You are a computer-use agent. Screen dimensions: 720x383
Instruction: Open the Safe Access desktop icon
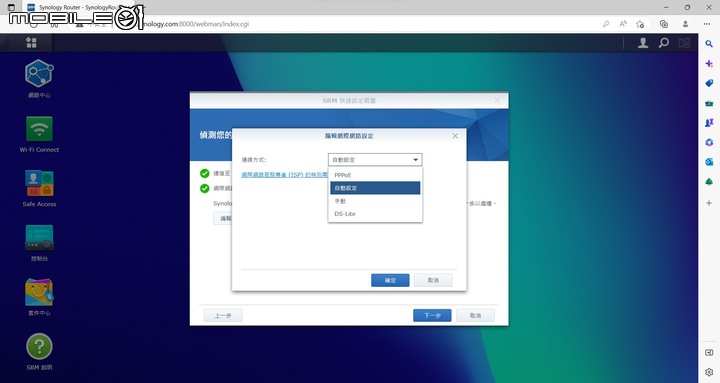tap(39, 183)
